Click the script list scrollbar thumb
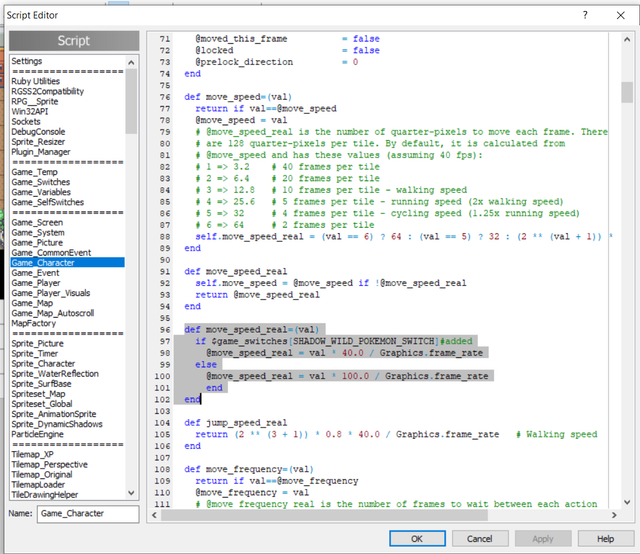Viewport: 640px width, 554px height. (131, 101)
